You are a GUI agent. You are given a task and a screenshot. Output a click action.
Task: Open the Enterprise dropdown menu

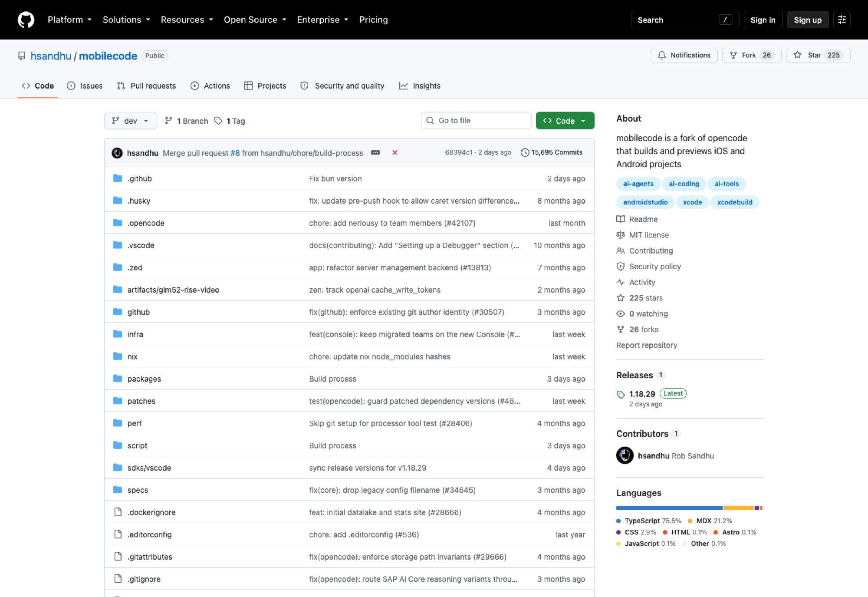point(322,20)
